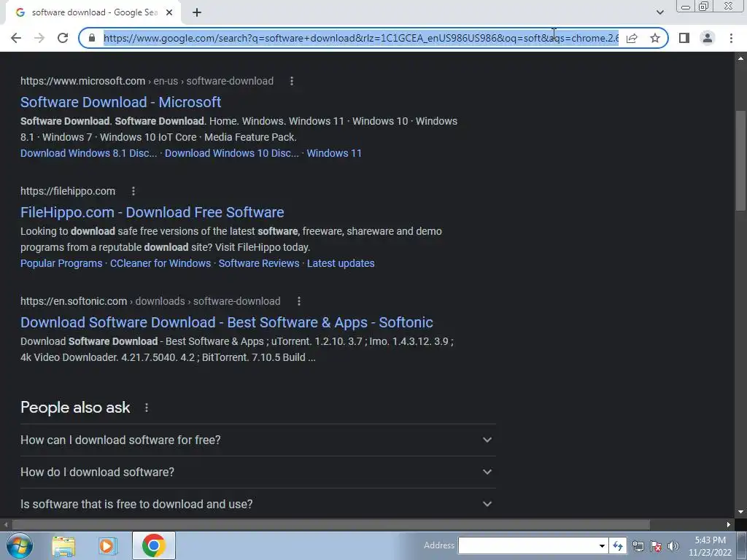747x560 pixels.
Task: Click the horizontal scrollbar right arrow
Action: pyautogui.click(x=729, y=525)
